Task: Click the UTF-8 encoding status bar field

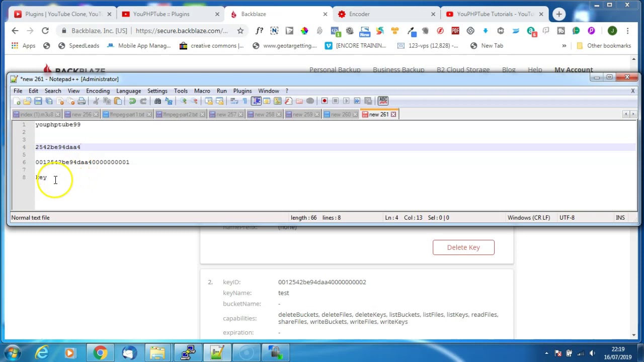Action: pos(567,218)
